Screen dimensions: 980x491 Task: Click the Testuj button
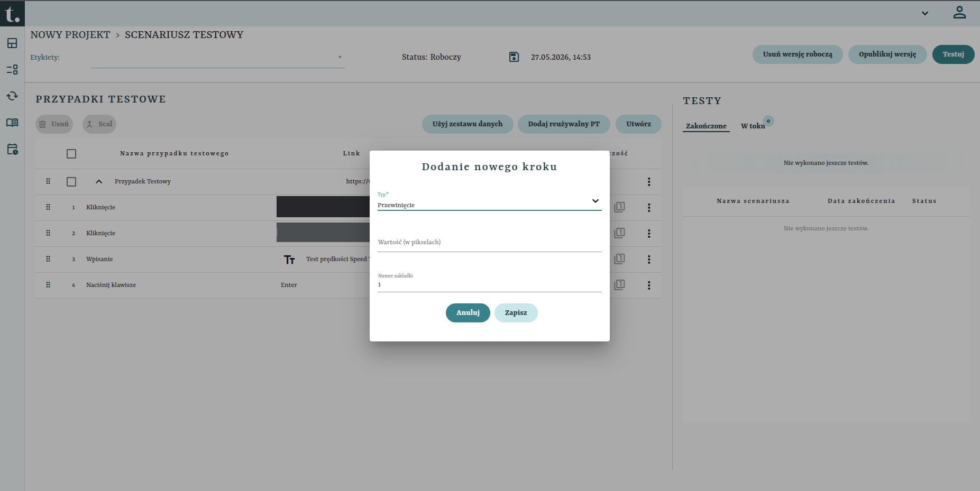tap(953, 54)
